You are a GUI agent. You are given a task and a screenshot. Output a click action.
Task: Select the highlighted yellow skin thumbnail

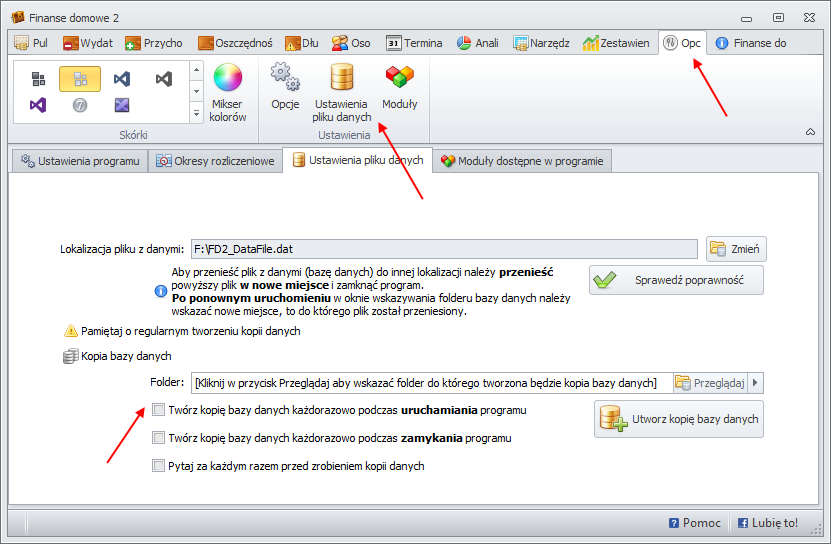coord(79,78)
